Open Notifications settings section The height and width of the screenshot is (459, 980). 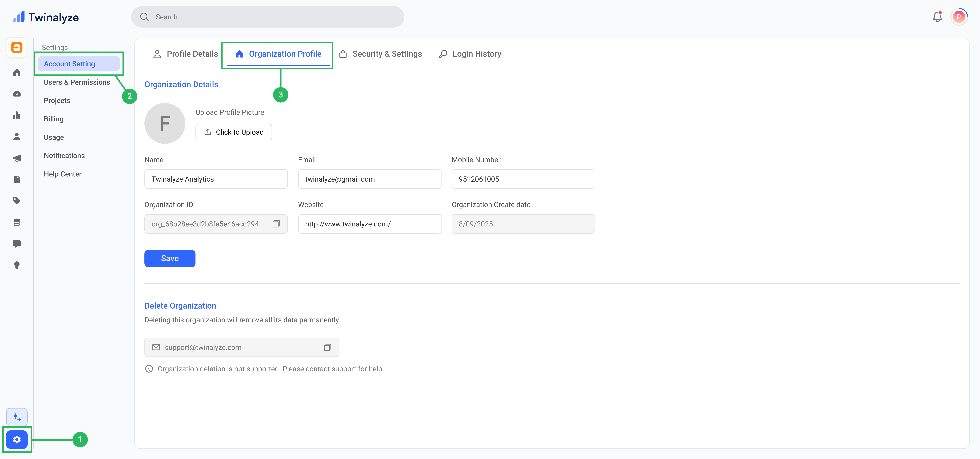click(x=64, y=156)
